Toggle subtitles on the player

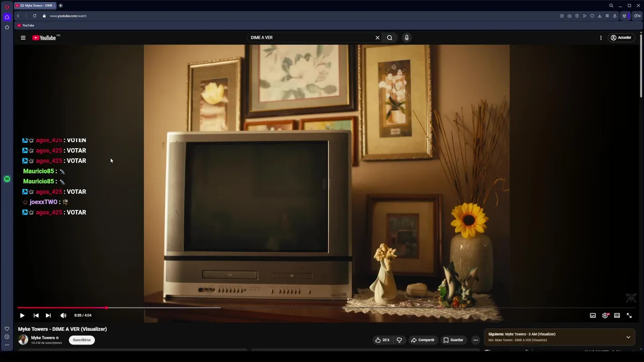pos(593,316)
